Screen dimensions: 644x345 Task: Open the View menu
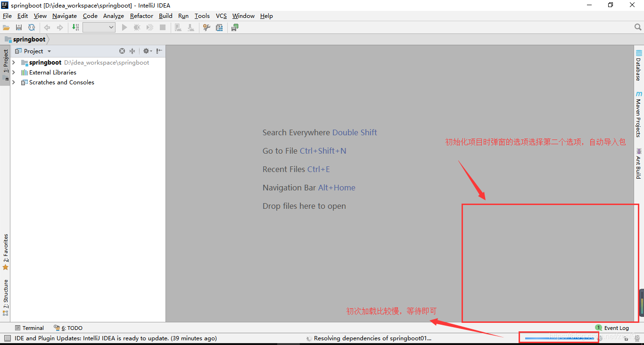tap(40, 16)
